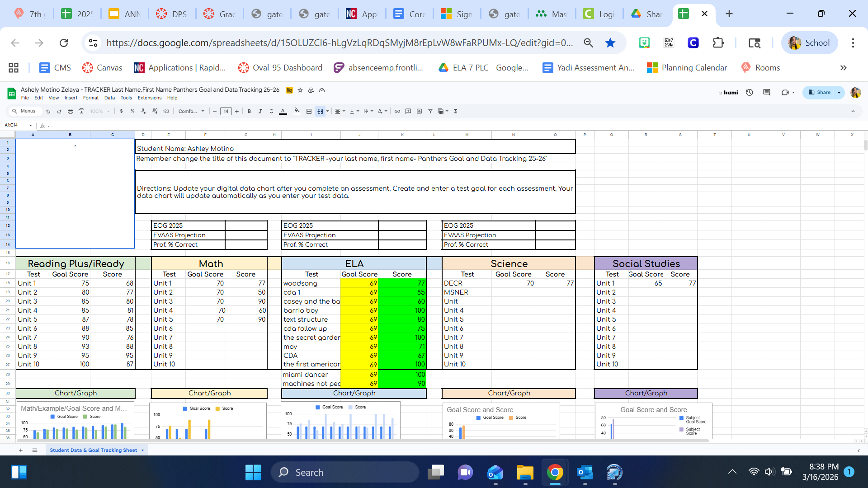Open the Format menu
Image resolution: width=868 pixels, height=488 pixels.
tap(90, 98)
